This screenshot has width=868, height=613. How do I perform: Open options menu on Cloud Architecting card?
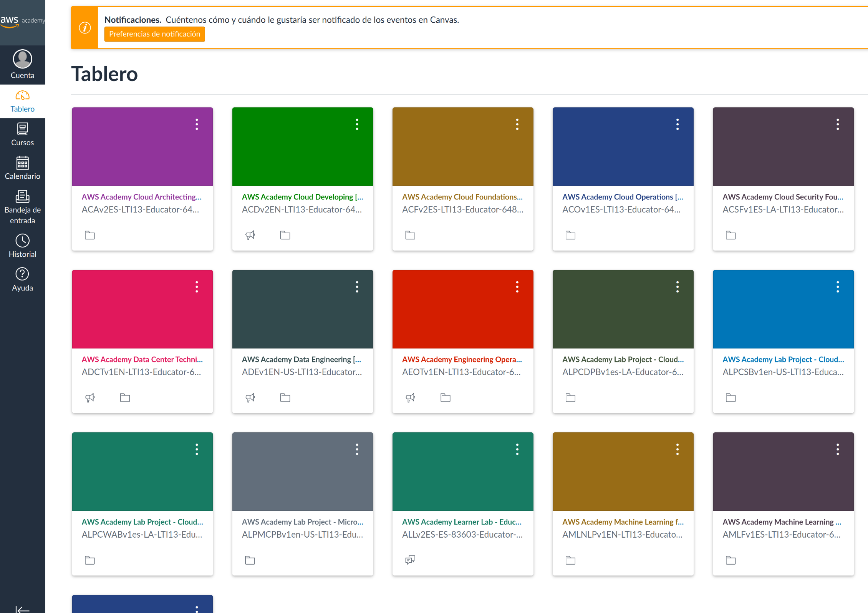click(x=197, y=124)
